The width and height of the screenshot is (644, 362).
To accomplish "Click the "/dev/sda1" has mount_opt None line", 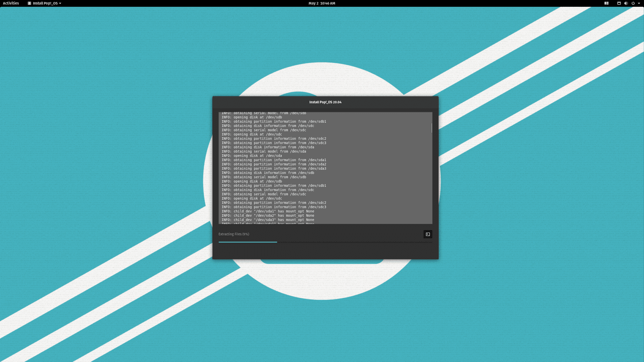I will click(268, 212).
